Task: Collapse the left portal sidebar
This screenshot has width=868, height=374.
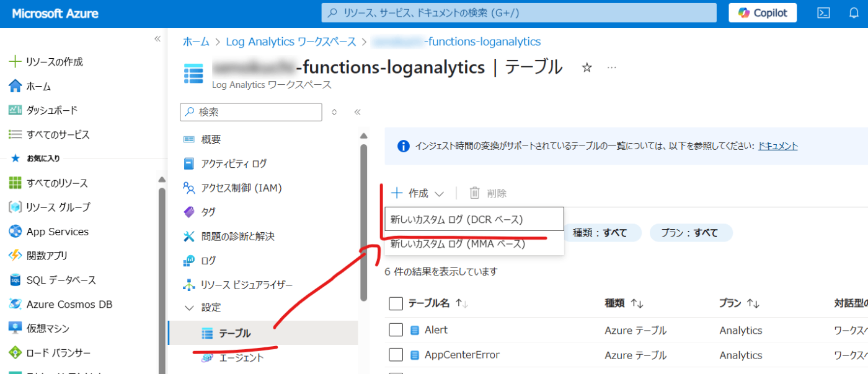Action: 157,38
